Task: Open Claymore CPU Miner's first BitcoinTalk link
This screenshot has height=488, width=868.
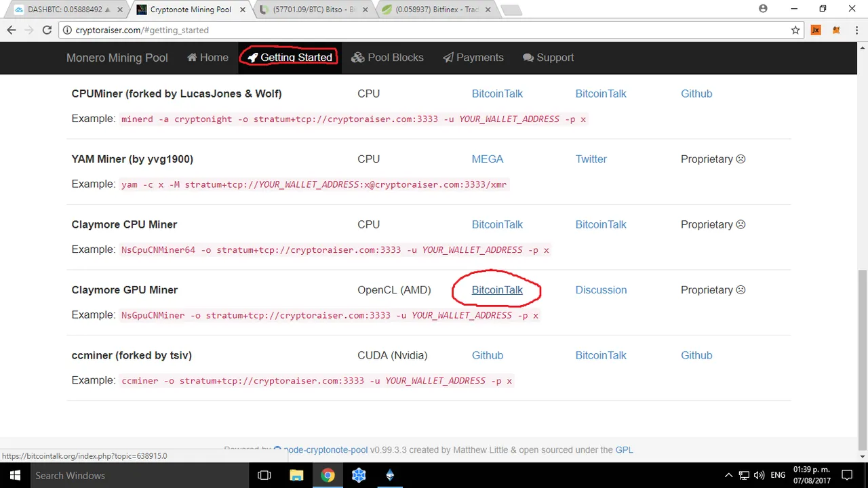Action: (x=497, y=224)
